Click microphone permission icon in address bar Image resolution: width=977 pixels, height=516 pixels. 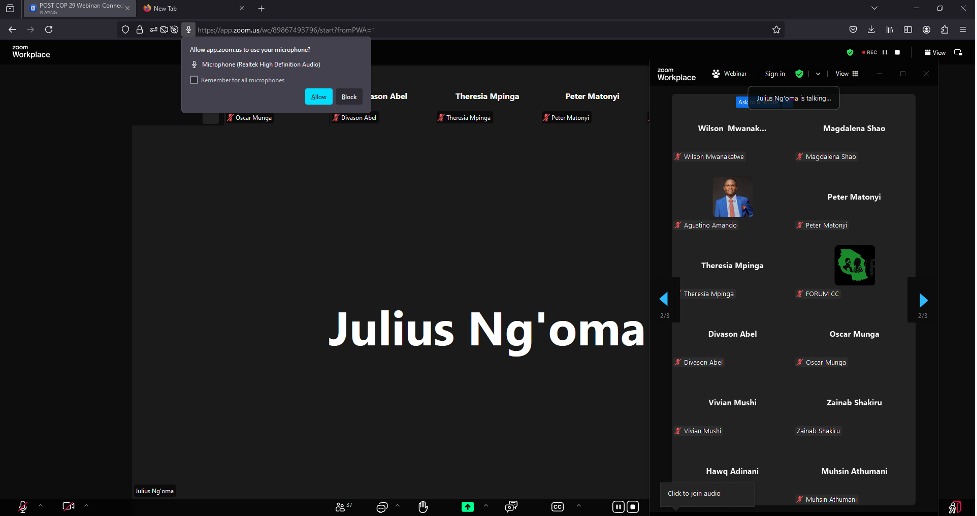pyautogui.click(x=188, y=29)
